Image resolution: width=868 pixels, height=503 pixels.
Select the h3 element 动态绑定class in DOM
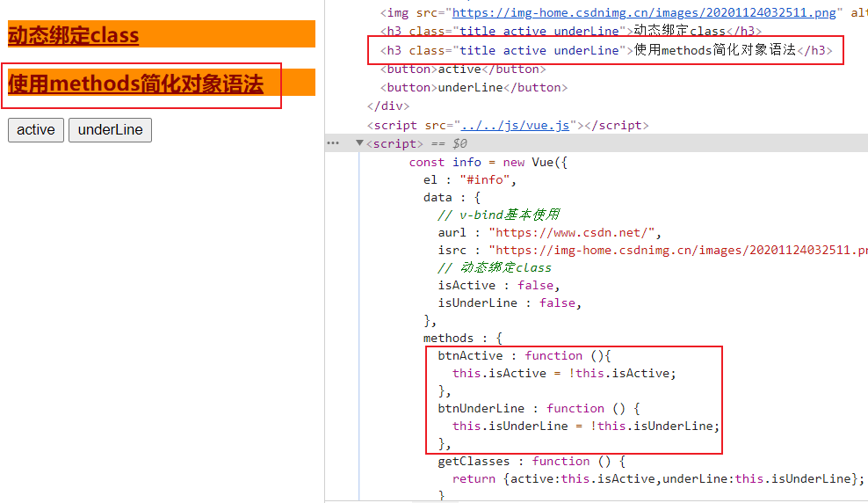tap(571, 31)
